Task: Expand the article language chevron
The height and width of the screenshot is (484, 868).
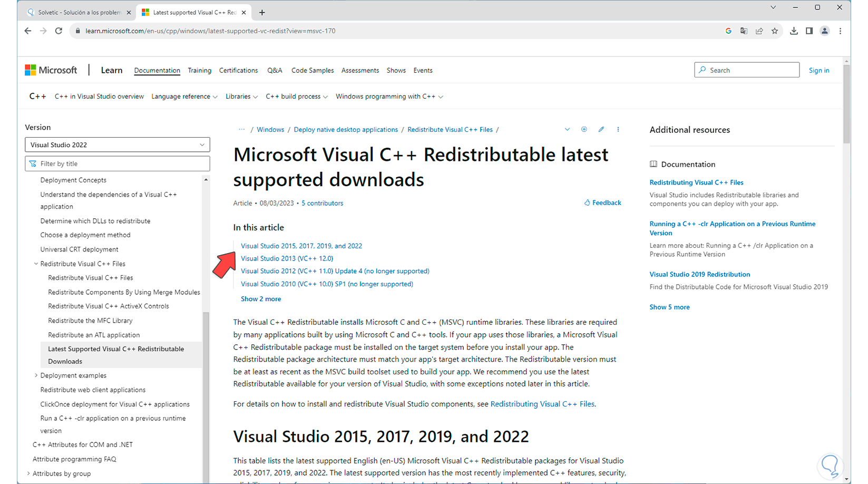Action: (x=567, y=129)
